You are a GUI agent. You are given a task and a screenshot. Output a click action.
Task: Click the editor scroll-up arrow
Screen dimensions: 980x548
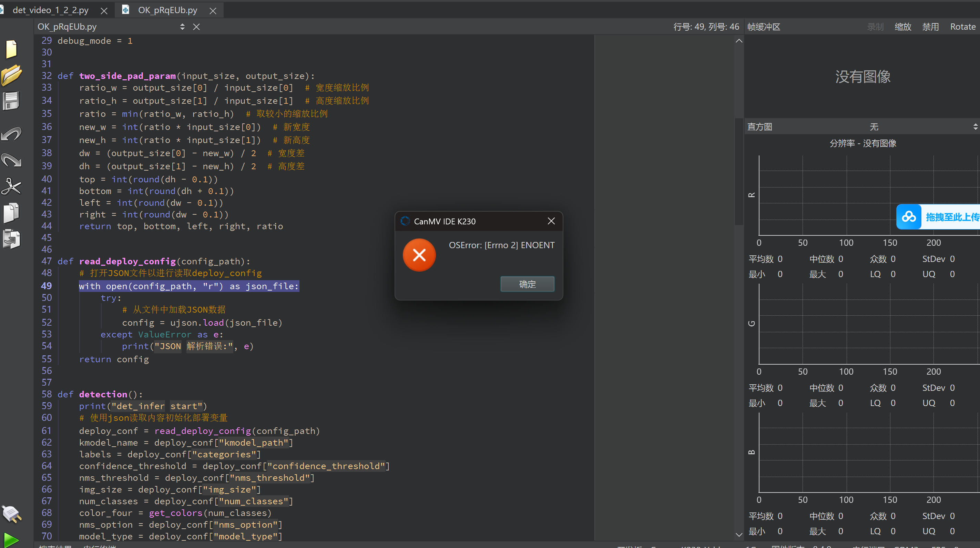739,41
